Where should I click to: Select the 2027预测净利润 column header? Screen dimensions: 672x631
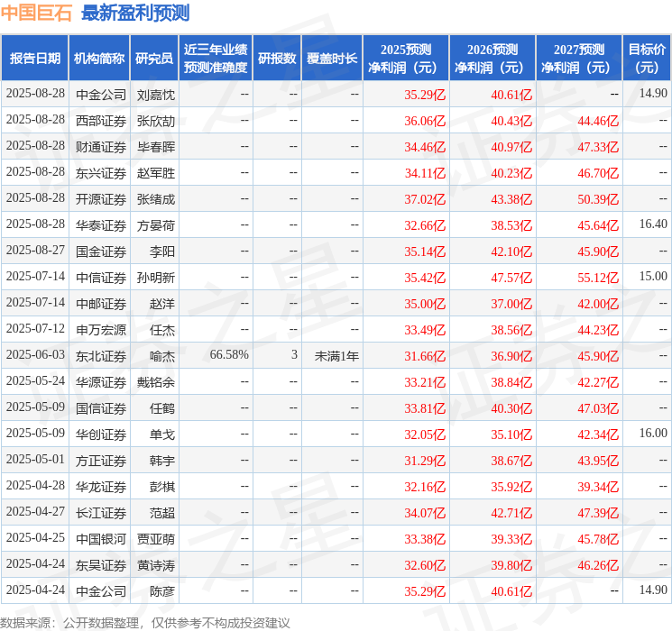point(579,59)
